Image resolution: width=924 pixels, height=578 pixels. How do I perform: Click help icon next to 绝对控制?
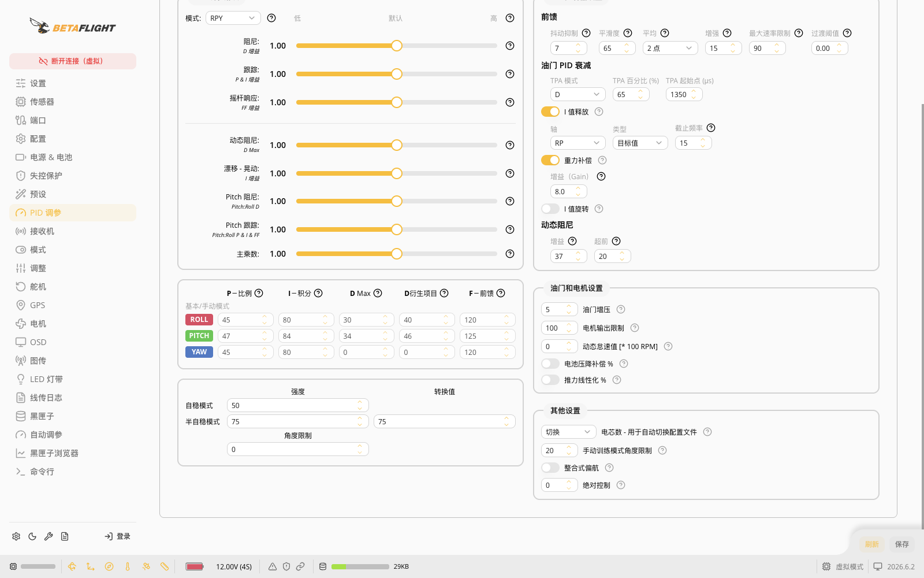tap(621, 485)
